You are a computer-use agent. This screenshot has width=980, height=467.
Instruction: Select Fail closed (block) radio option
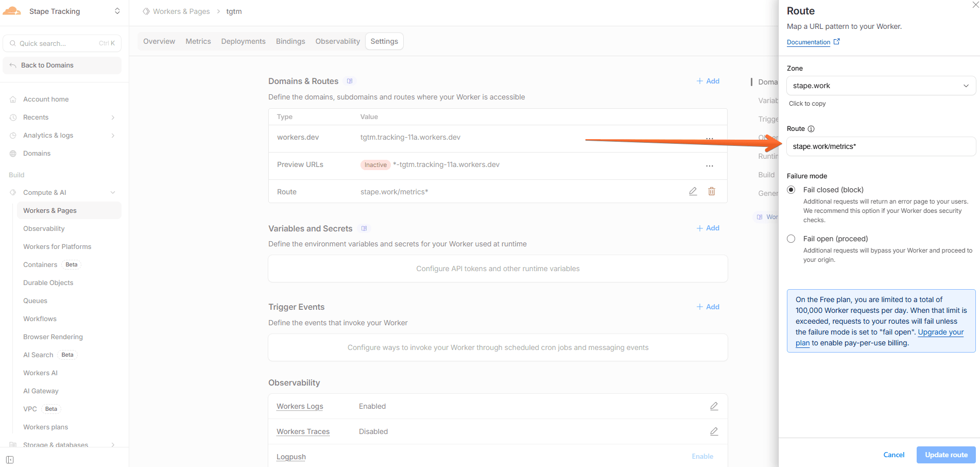[791, 190]
